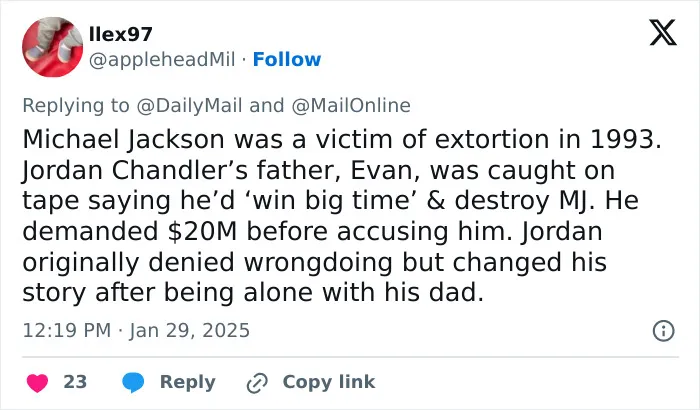The width and height of the screenshot is (700, 410).
Task: Open the X logo in the corner
Action: (663, 32)
